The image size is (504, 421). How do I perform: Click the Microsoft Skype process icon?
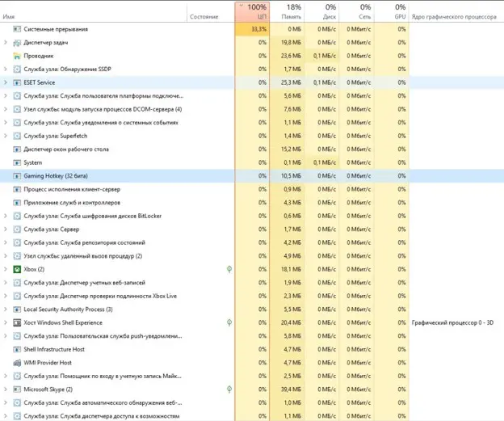[17, 389]
